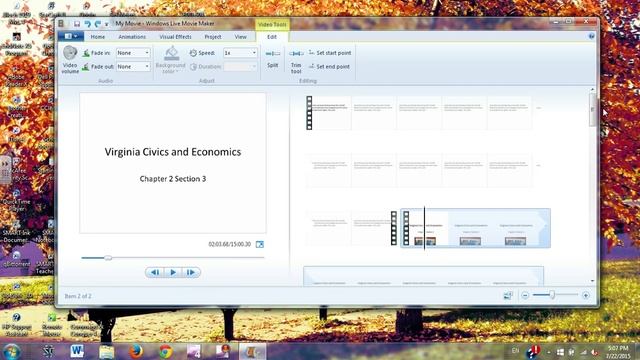Open the Trim tool

296,60
